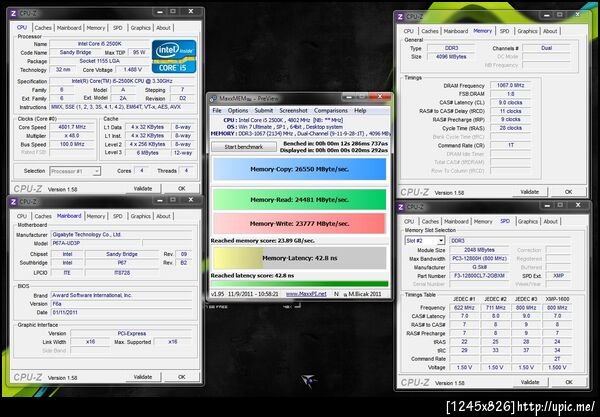Click the Gigabyte Technology Co., Ltd. manufacturer field

click(122, 235)
